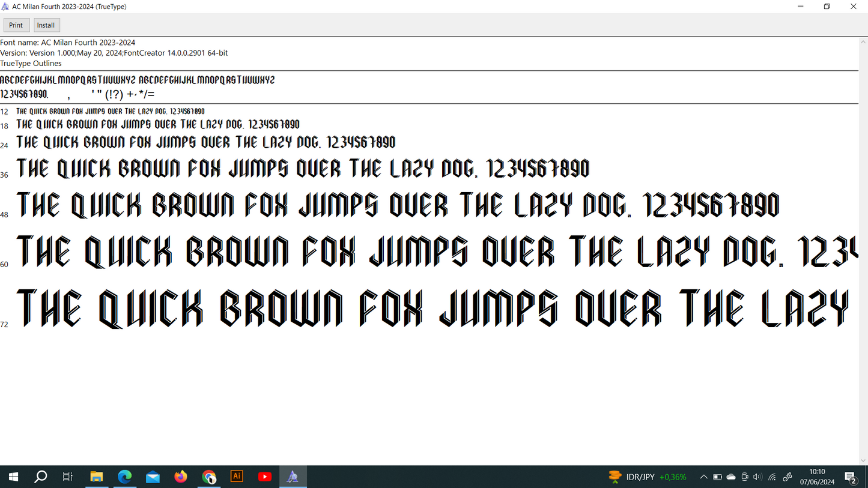Image resolution: width=868 pixels, height=488 pixels.
Task: Click the Print button
Action: [x=16, y=25]
